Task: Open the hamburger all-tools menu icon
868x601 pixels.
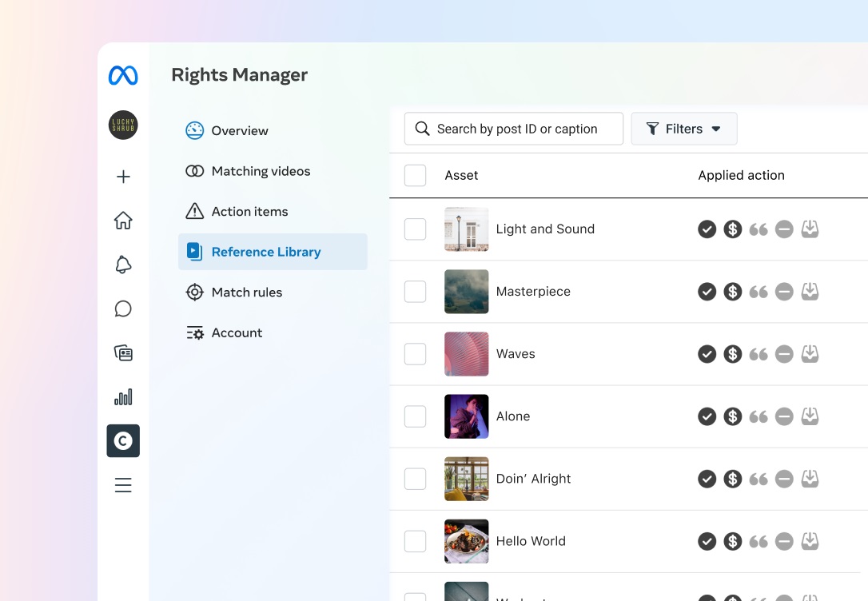Action: point(123,485)
